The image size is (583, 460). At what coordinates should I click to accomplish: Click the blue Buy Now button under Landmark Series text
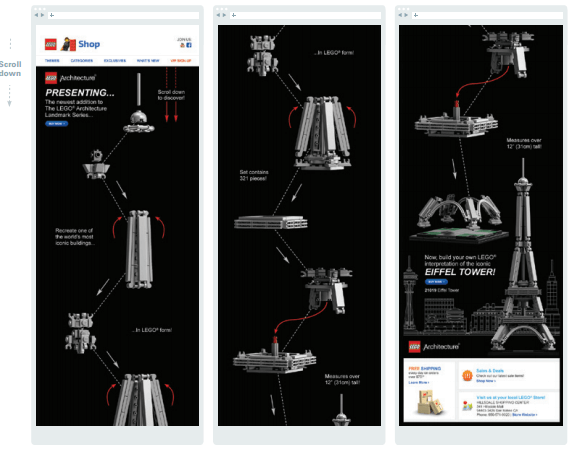57,123
